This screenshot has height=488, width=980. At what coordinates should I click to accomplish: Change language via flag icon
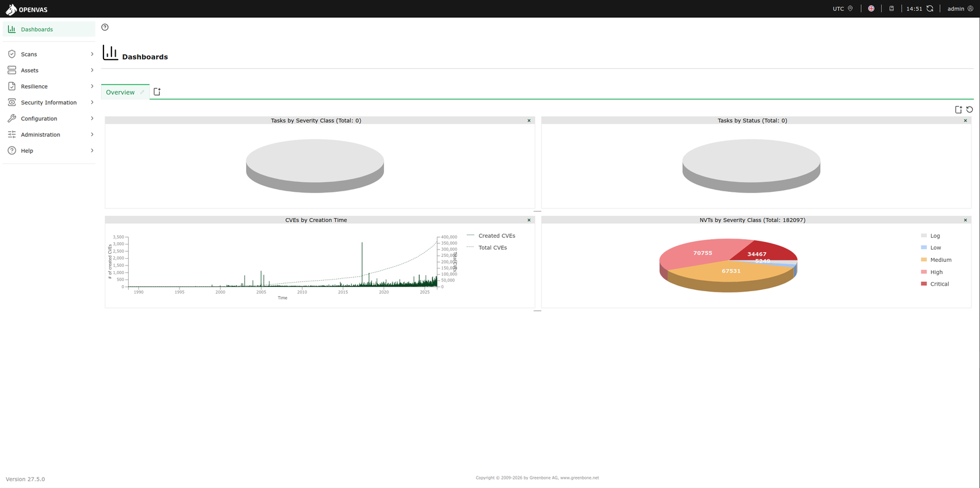pos(871,9)
